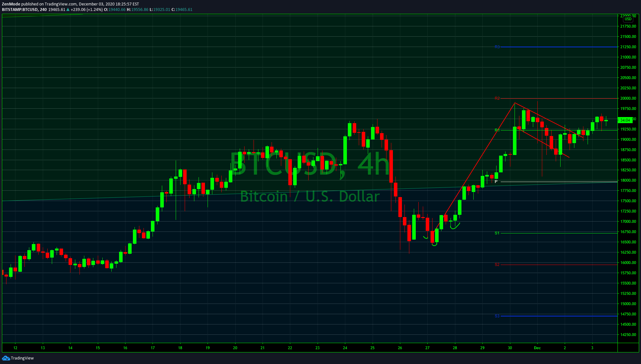Select the S3 support level label
This screenshot has width=641, height=364.
click(497, 316)
